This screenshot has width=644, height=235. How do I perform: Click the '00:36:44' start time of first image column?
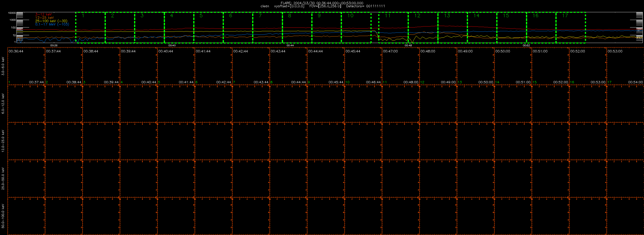(16, 51)
